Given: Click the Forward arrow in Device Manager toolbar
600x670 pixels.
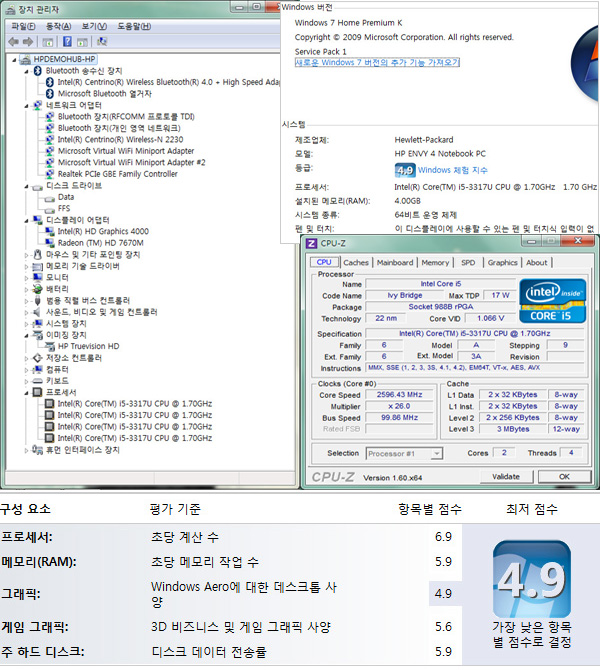Looking at the screenshot, I should pyautogui.click(x=28, y=41).
